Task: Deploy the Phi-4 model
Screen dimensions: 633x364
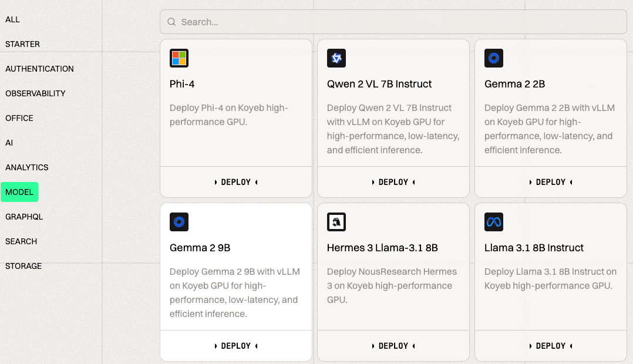Action: (x=235, y=182)
